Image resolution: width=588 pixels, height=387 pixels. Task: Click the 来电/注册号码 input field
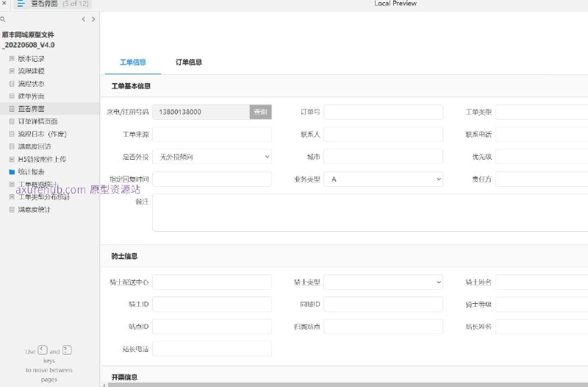(x=201, y=112)
